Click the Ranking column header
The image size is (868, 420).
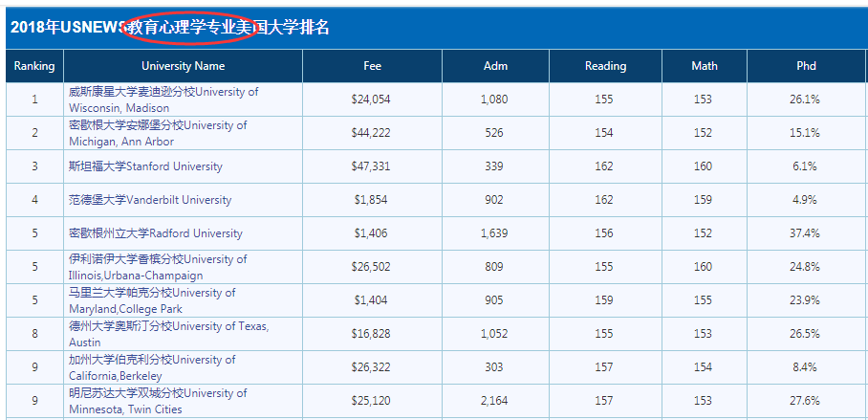click(x=34, y=66)
